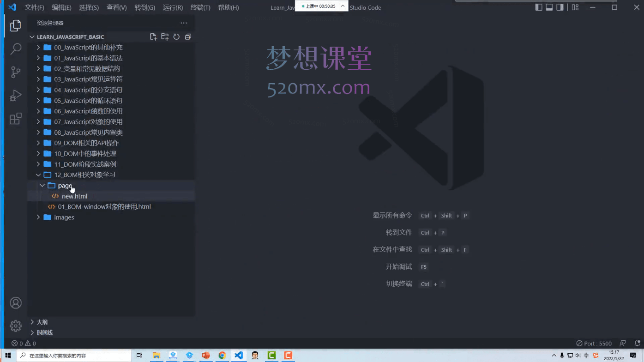Image resolution: width=644 pixels, height=362 pixels.
Task: Expand 04_JavaScript的分支语句 folder
Action: click(x=111, y=90)
